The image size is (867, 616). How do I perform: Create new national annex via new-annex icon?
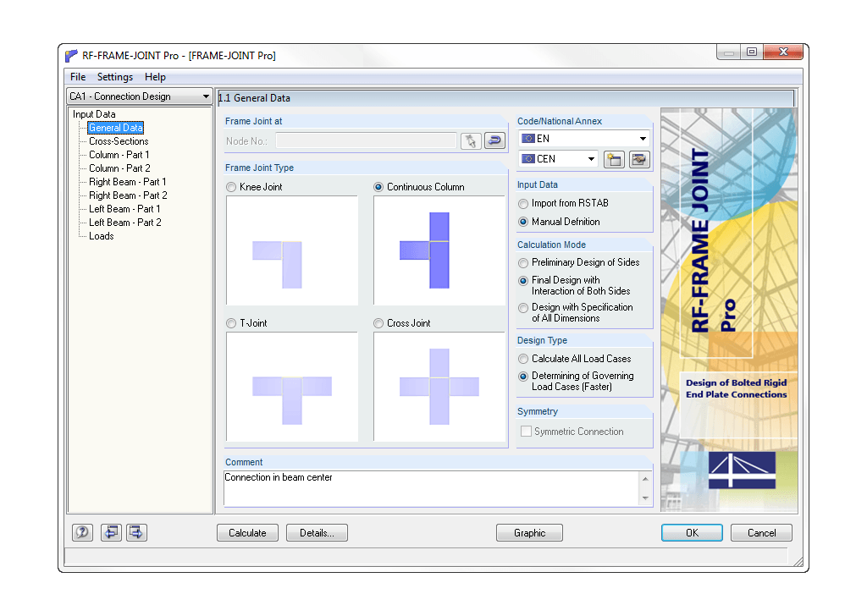614,159
